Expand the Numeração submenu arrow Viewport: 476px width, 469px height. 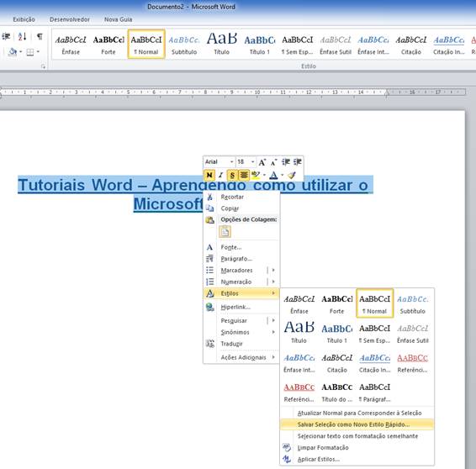pyautogui.click(x=273, y=282)
